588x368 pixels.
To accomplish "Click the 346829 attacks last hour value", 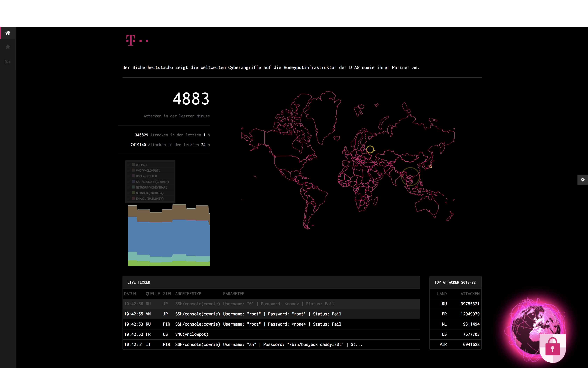I will click(x=141, y=135).
